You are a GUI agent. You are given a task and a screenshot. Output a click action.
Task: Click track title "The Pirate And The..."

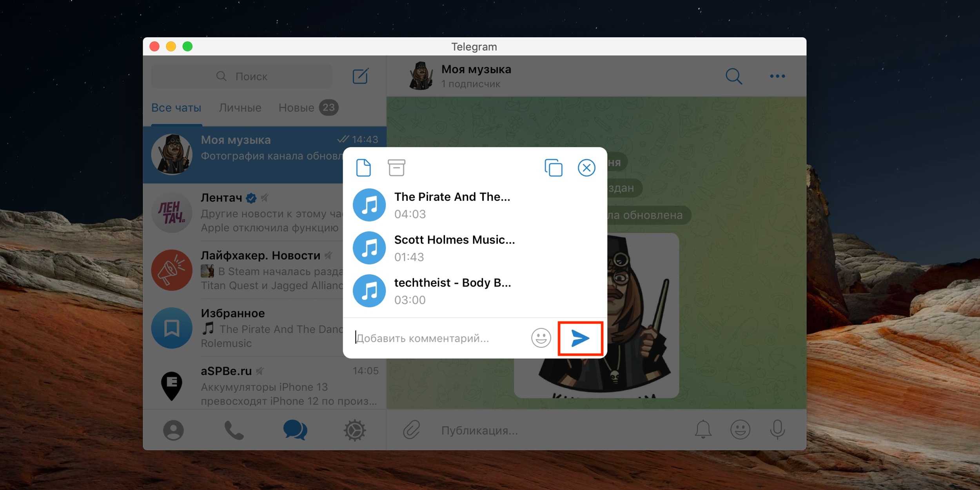click(452, 197)
